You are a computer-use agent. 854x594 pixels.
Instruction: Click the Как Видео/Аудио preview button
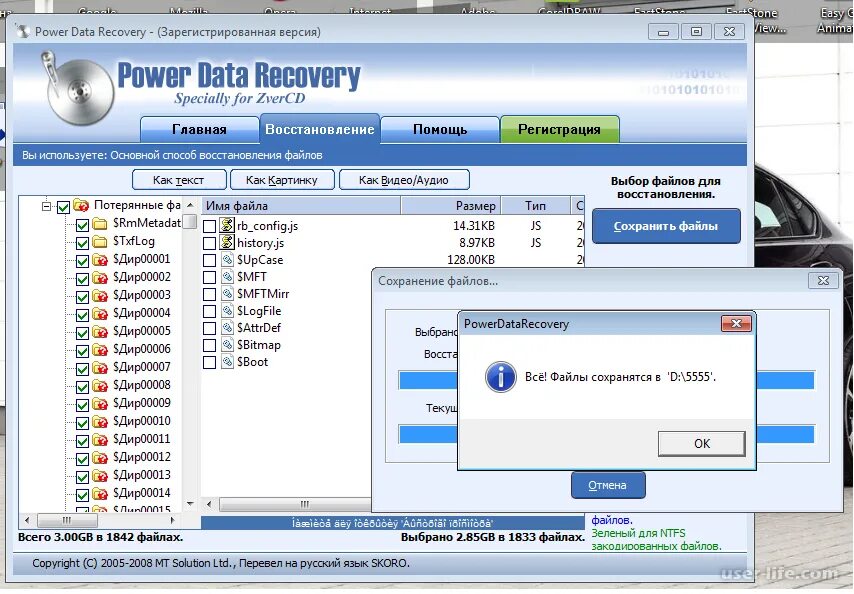point(404,180)
